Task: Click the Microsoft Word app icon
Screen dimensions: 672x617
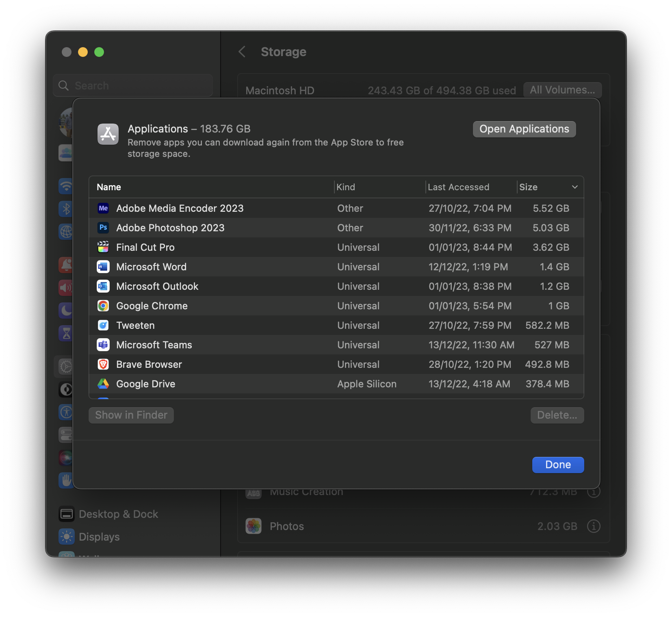Action: click(x=103, y=267)
